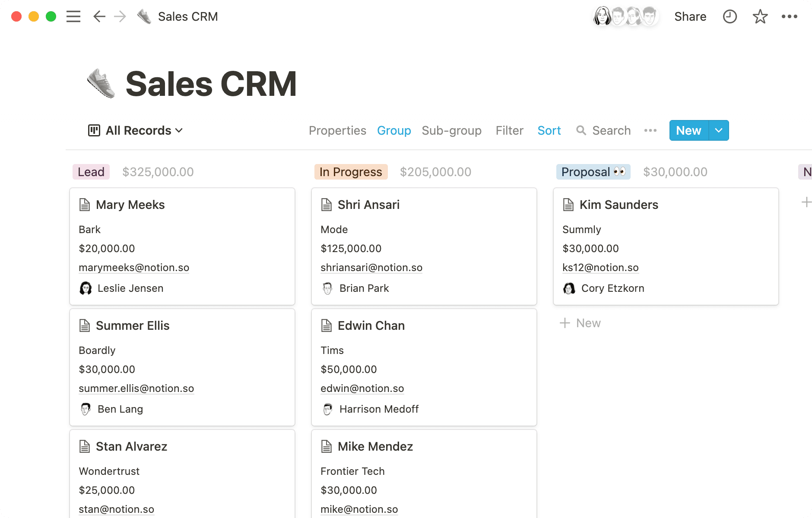Open search with the magnifying glass icon
This screenshot has height=518, width=812.
[x=581, y=130]
